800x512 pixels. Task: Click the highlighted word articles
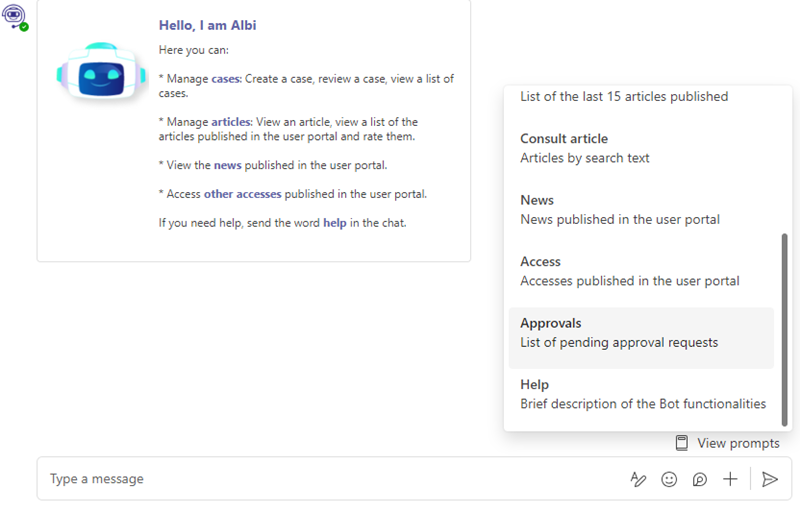231,122
